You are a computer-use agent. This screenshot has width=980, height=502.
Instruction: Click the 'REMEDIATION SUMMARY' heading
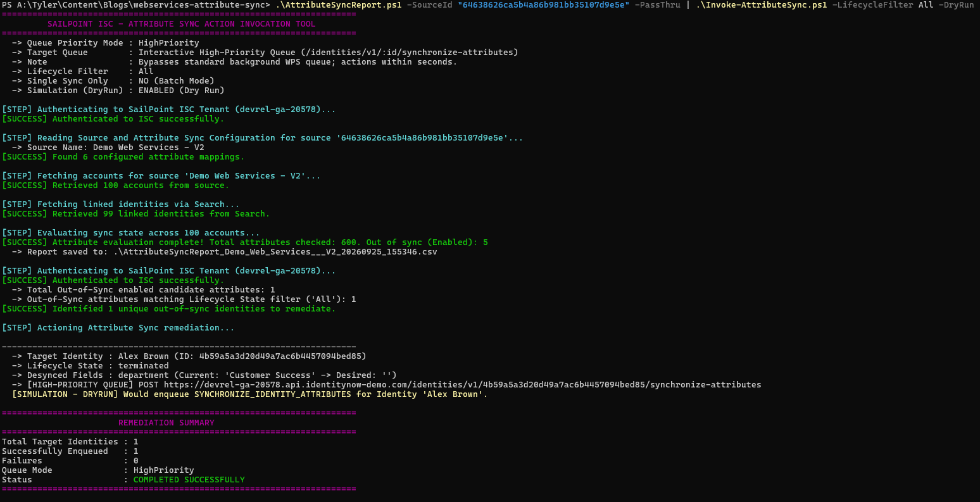(166, 423)
